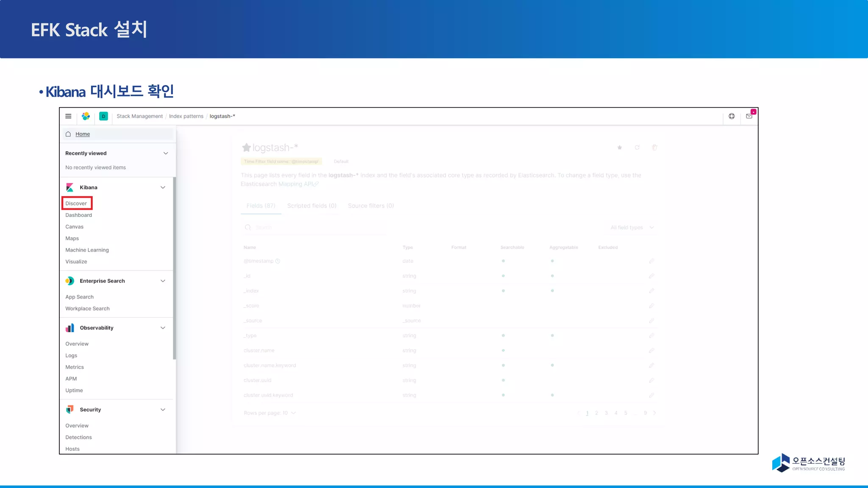Screen dimensions: 868x488
Task: Click the hamburger menu icon
Action: point(68,116)
